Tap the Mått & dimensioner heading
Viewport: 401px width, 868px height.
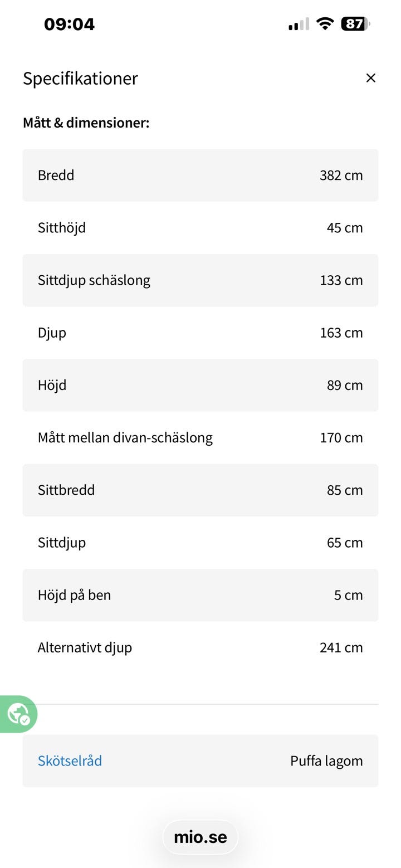coord(86,123)
